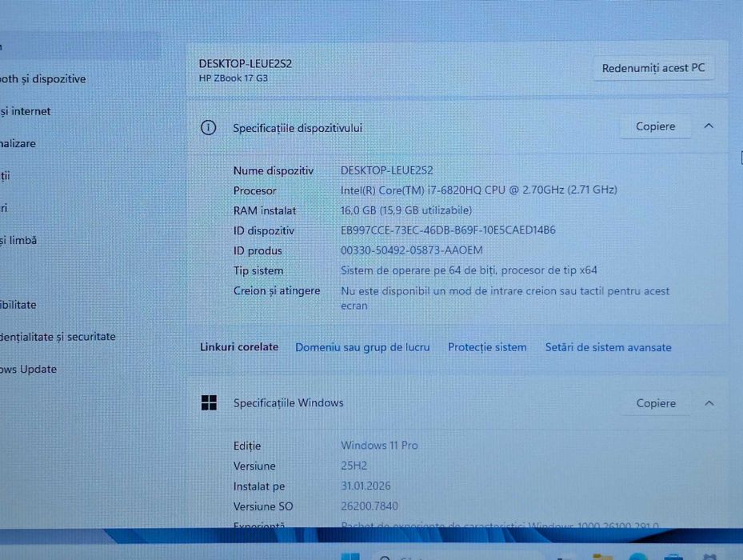This screenshot has width=743, height=560.
Task: Select the 26200.7840 OS build value
Action: (370, 506)
